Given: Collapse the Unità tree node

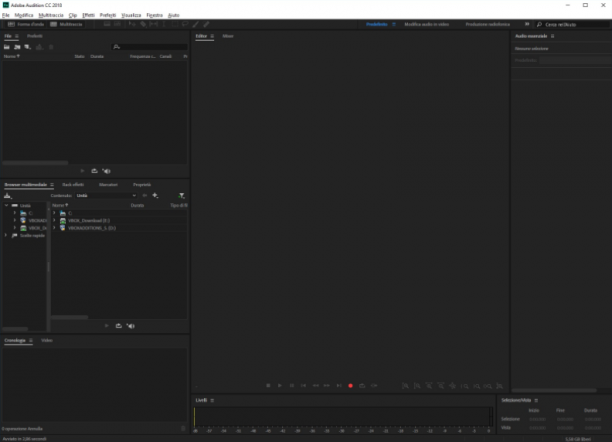Looking at the screenshot, I should click(6, 205).
